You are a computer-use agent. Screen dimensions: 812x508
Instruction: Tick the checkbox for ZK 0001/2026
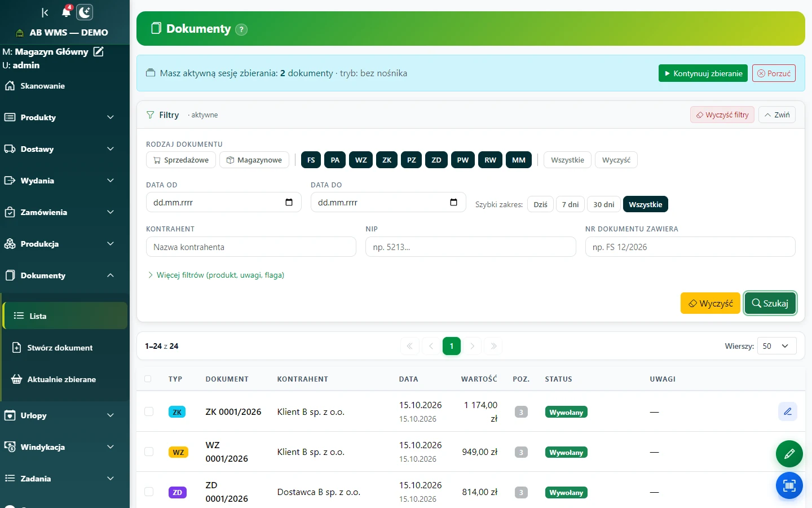[x=149, y=412]
